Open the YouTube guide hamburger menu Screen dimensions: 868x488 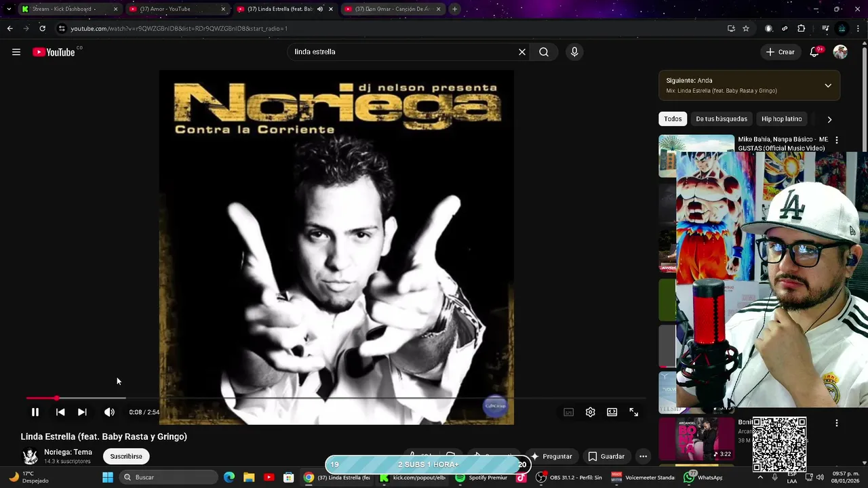click(x=16, y=52)
